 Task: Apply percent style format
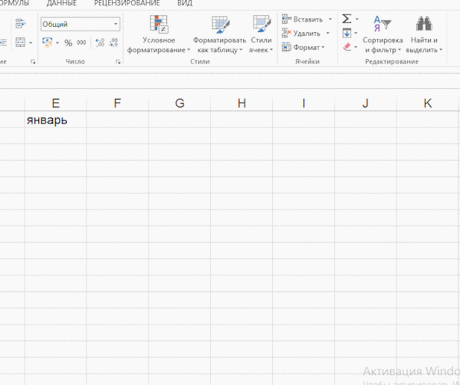(x=68, y=43)
